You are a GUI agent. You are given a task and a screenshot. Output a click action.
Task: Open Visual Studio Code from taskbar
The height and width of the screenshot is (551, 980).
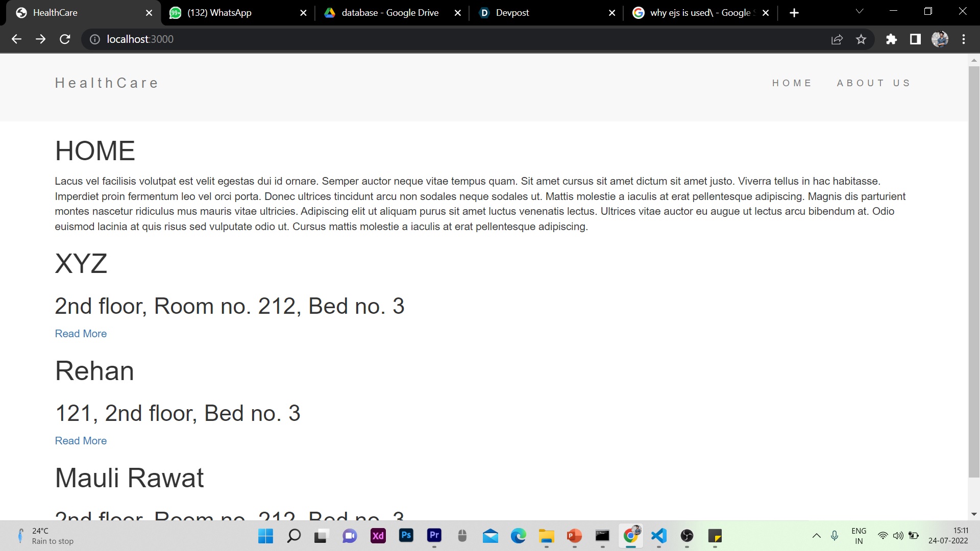659,536
